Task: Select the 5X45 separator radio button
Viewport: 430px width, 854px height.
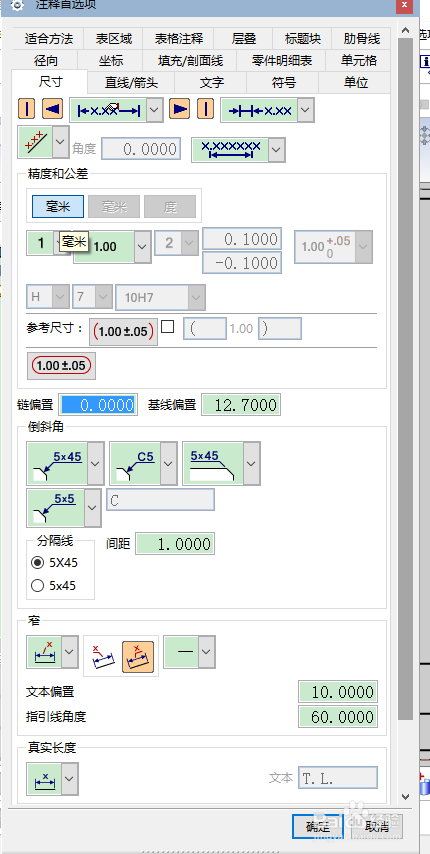Action: point(38,563)
